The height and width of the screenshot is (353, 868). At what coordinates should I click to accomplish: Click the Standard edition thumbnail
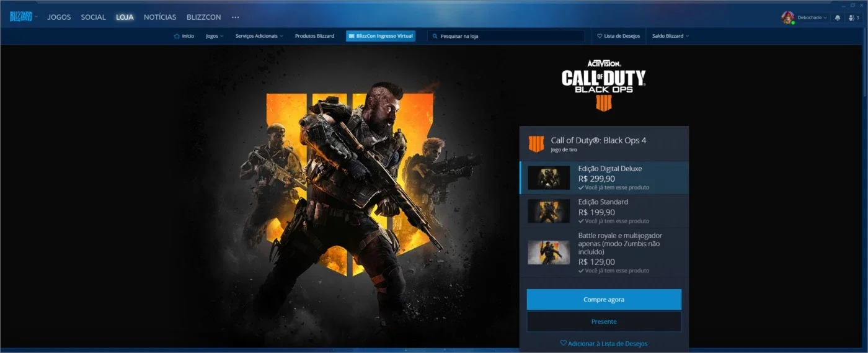click(549, 211)
